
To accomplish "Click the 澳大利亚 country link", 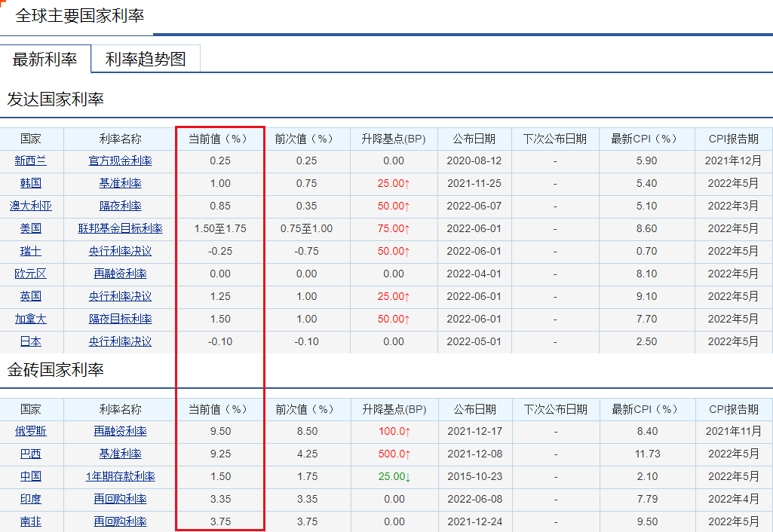I will [x=31, y=206].
